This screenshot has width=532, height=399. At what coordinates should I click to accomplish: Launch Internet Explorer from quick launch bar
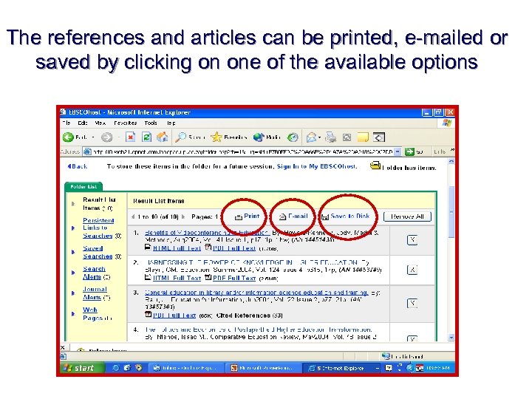point(116,368)
